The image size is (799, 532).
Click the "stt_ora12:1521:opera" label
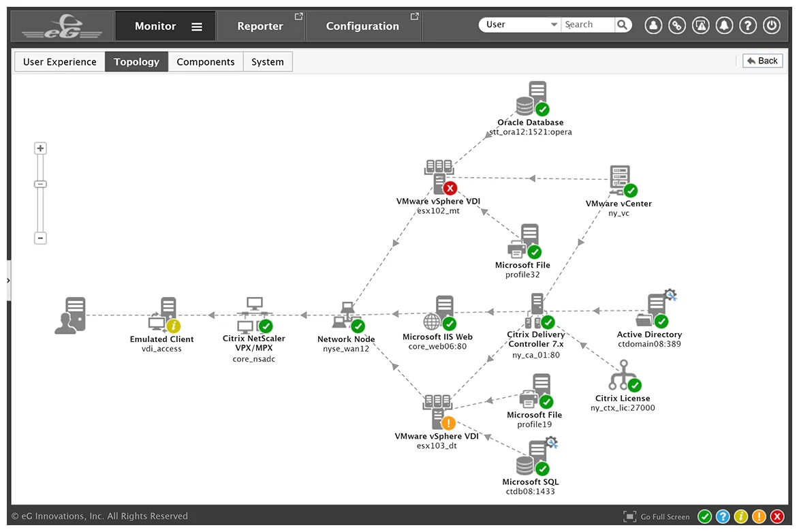click(531, 132)
